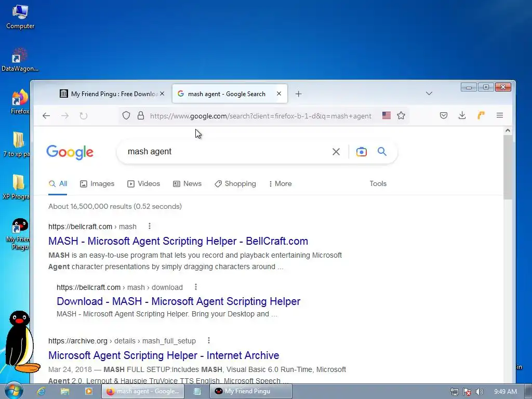The image size is (532, 399).
Task: Click the padlock site info icon
Action: [140, 115]
